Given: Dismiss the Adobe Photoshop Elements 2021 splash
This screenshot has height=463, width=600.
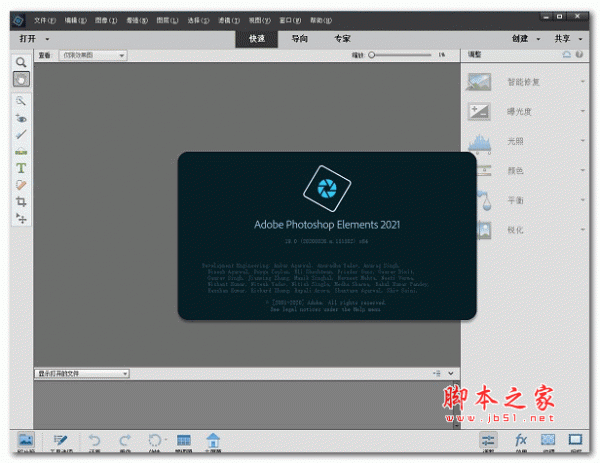Looking at the screenshot, I should tap(327, 236).
